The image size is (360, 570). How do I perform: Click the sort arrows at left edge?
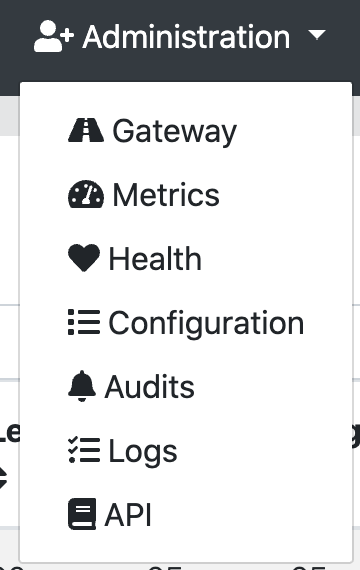pyautogui.click(x=3, y=478)
